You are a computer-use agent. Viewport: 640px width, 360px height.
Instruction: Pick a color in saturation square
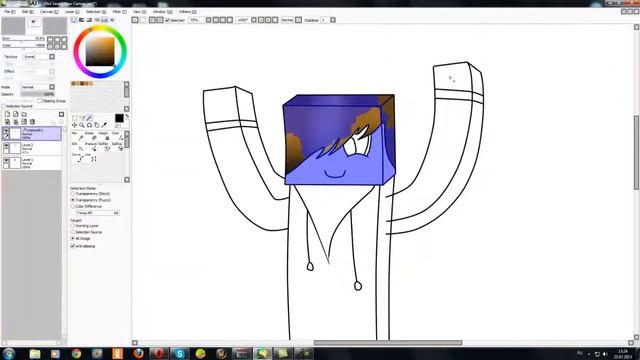pos(100,51)
